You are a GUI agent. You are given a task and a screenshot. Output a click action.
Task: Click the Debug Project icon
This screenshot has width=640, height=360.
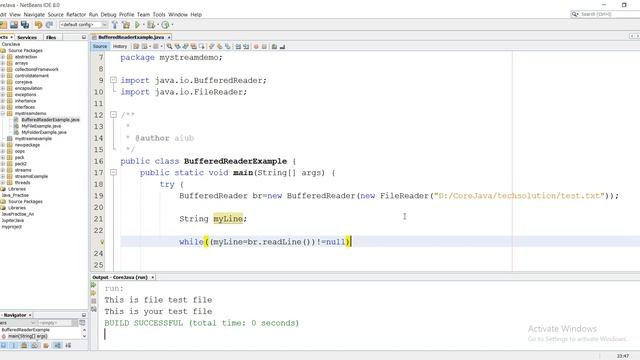pyautogui.click(x=151, y=25)
